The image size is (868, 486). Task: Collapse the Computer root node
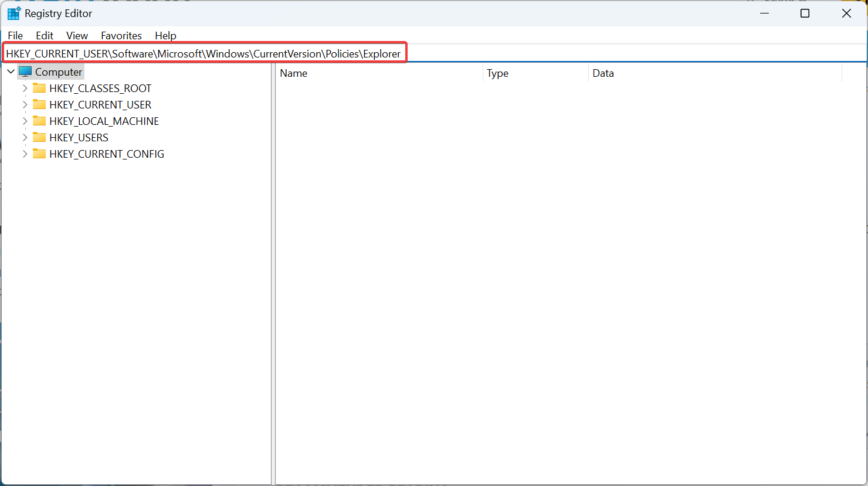tap(11, 72)
